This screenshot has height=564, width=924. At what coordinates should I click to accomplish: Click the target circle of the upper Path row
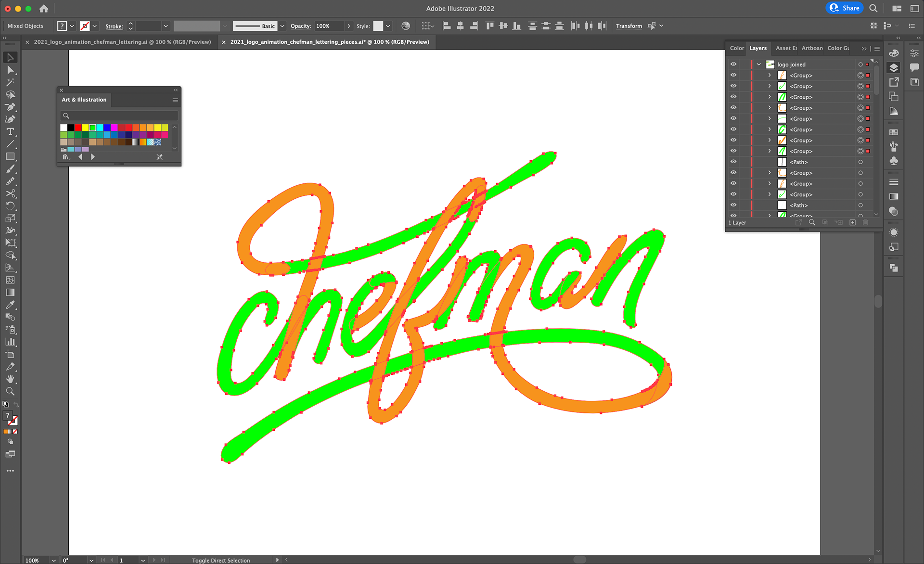pyautogui.click(x=860, y=162)
